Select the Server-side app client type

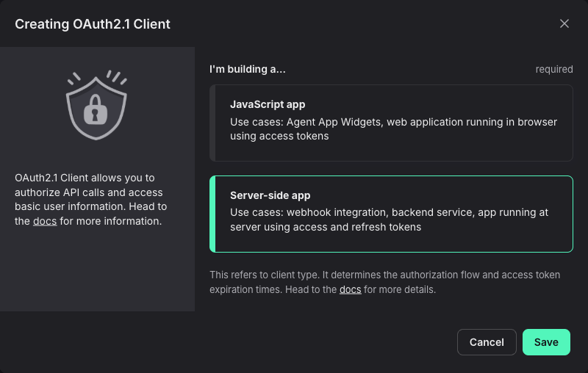tap(391, 214)
